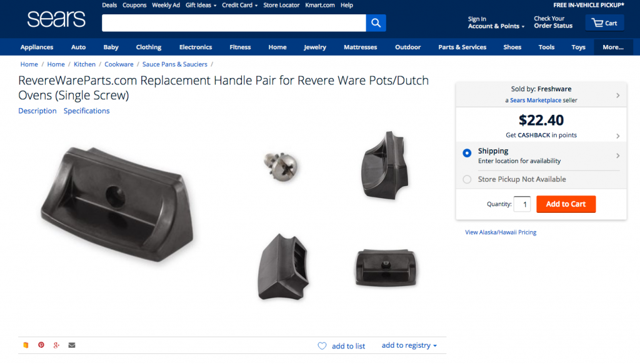Open the Jewelry department
Image resolution: width=640 pixels, height=364 pixels.
pos(315,47)
